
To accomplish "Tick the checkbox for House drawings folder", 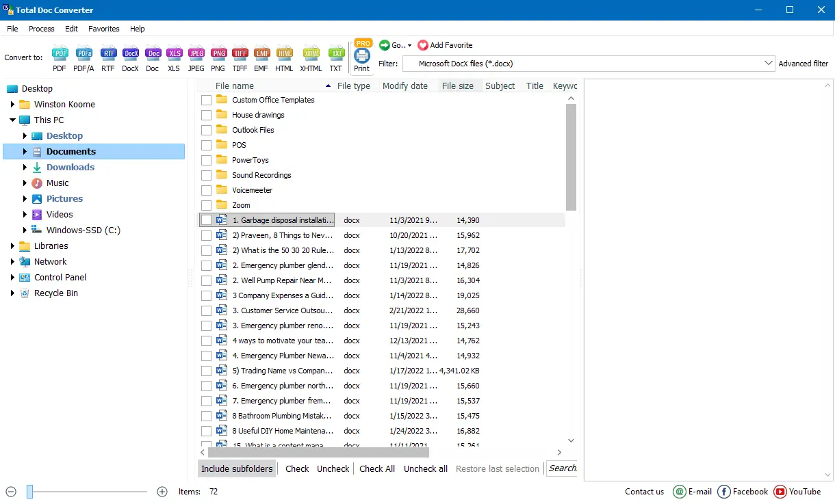I will click(x=207, y=114).
